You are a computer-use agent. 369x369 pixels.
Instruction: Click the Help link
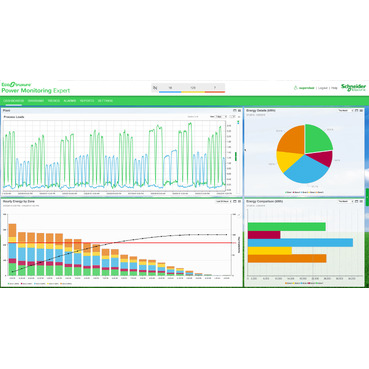[334, 88]
